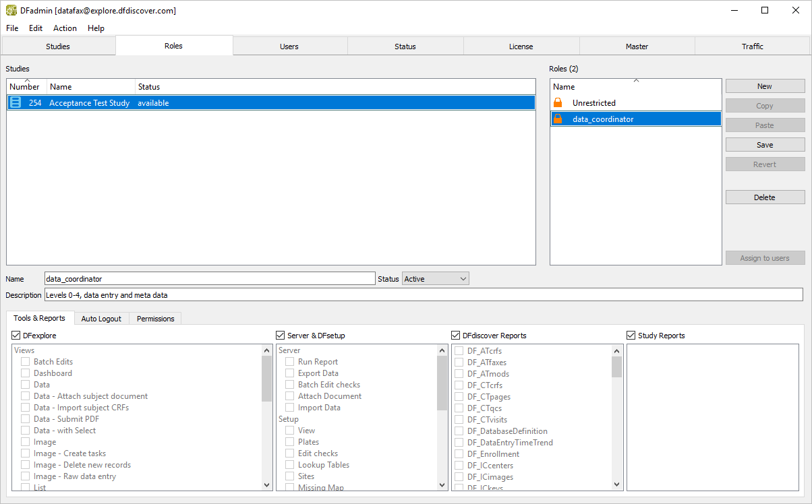Uncheck the DFexplore checkbox
Viewport: 812px width, 504px height.
[16, 335]
